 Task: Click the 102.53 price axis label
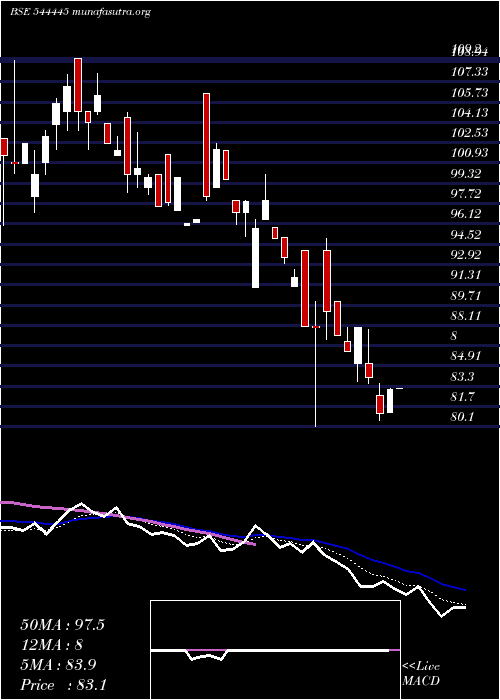[470, 133]
